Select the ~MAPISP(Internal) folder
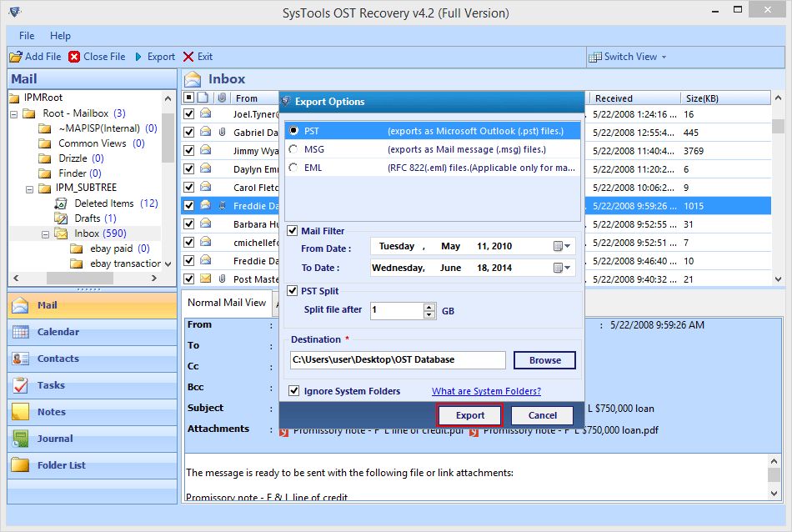The width and height of the screenshot is (792, 532). pos(99,128)
